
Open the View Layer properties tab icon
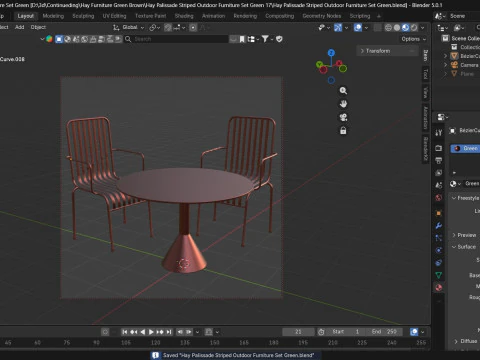(x=439, y=173)
